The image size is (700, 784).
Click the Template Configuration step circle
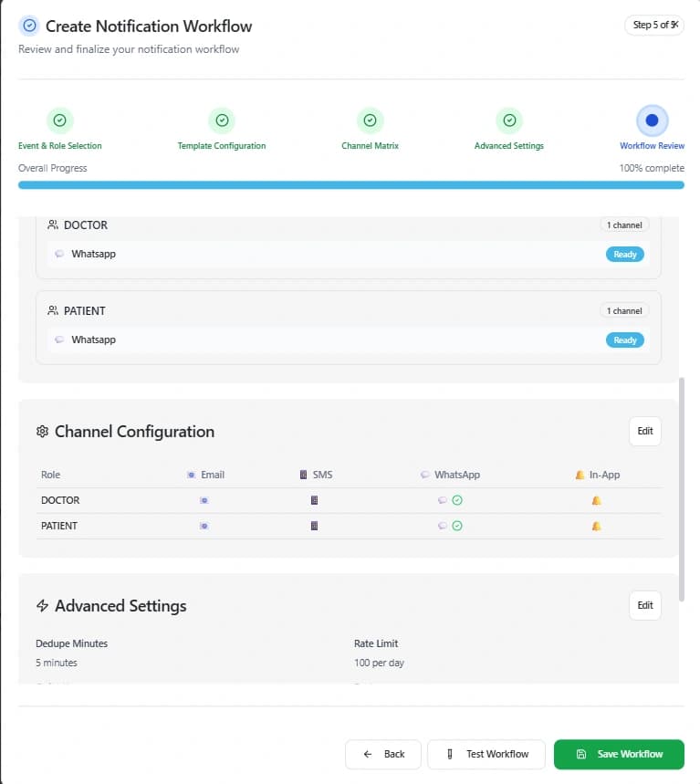click(222, 120)
